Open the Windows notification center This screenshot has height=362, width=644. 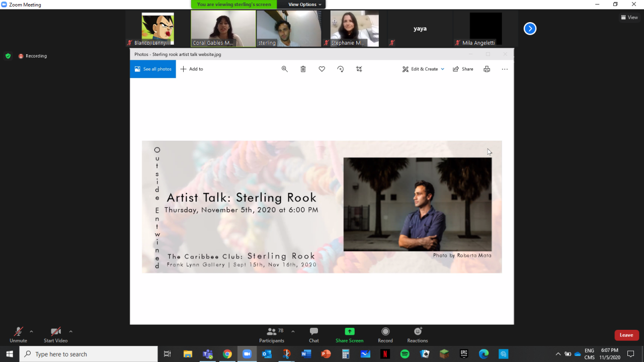[631, 354]
